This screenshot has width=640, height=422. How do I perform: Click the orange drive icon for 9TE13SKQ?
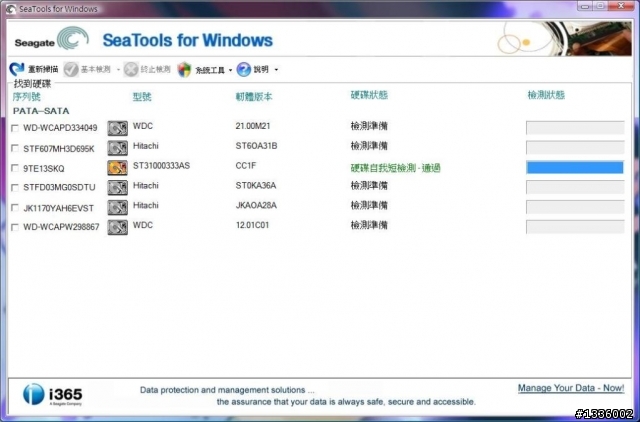[118, 168]
